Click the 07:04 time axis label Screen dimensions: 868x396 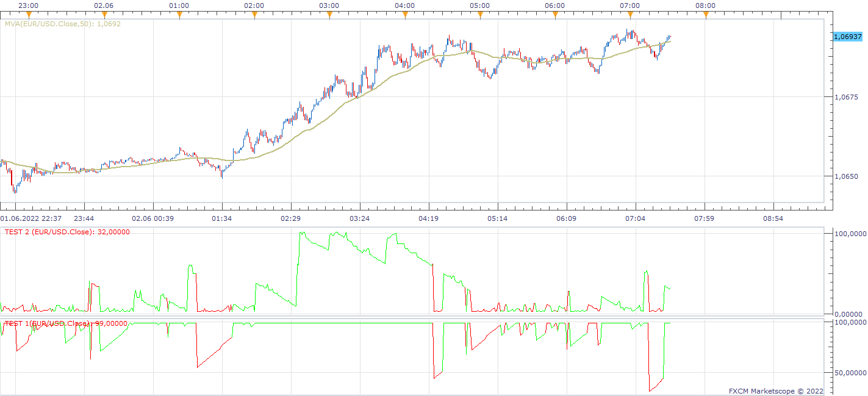pyautogui.click(x=636, y=218)
